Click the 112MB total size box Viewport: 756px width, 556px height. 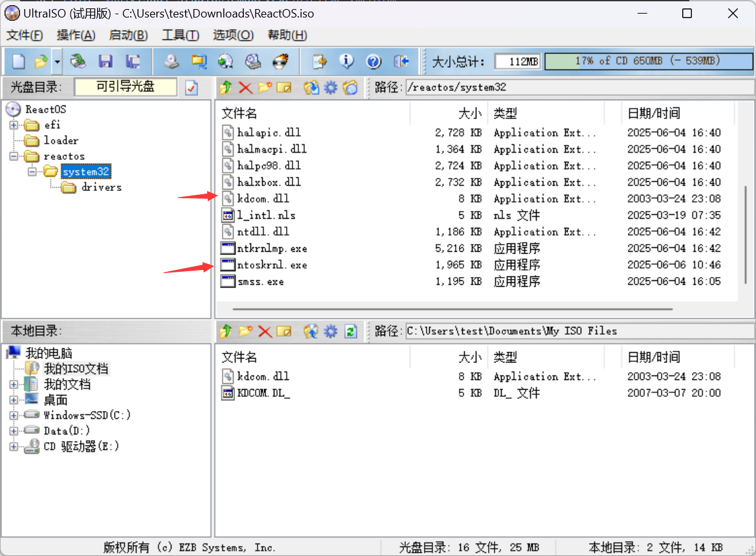pos(518,61)
